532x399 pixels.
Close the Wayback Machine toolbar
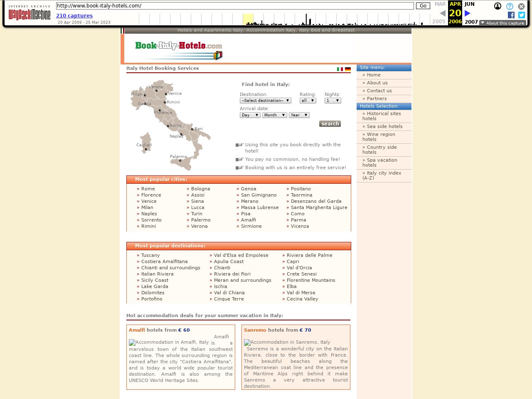[521, 6]
